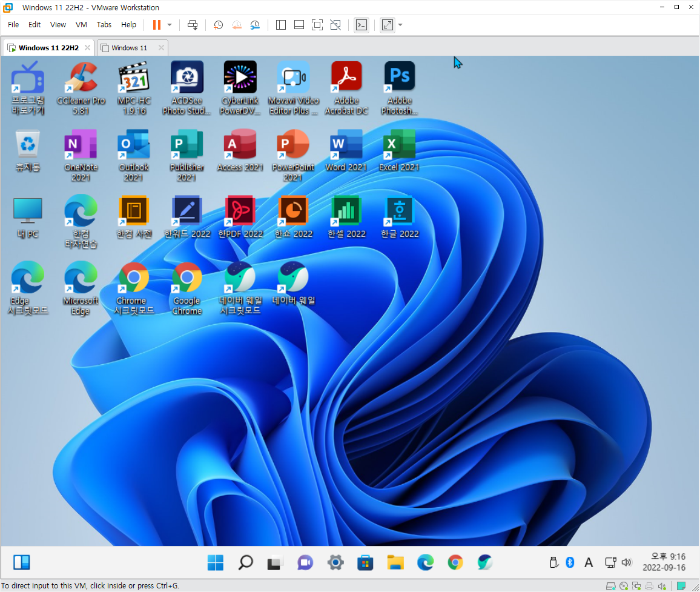700x592 pixels.
Task: Switch to the Windows 11 22H2 tab
Action: (48, 48)
